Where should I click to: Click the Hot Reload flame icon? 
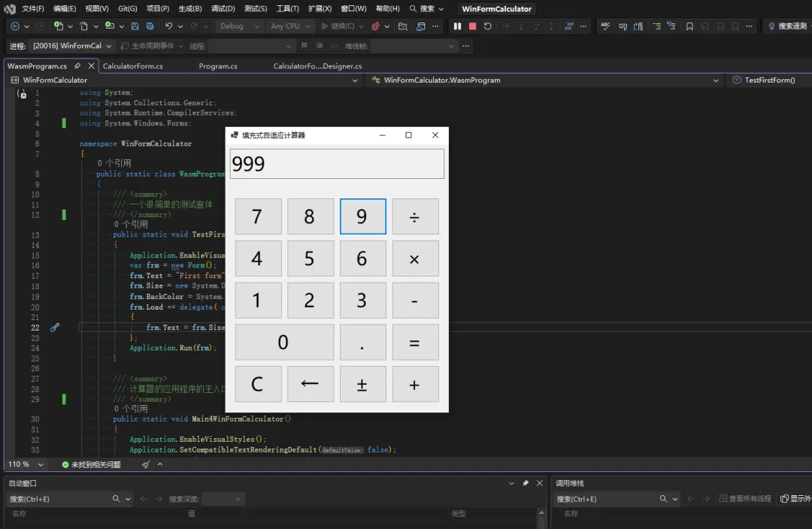pyautogui.click(x=375, y=26)
